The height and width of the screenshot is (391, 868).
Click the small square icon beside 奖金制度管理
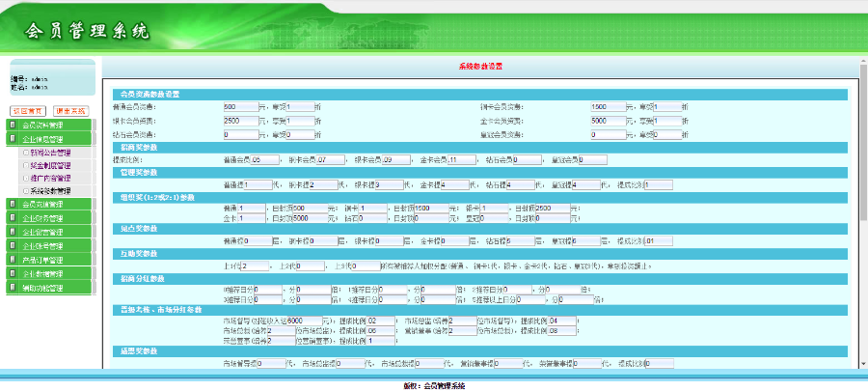(25, 165)
